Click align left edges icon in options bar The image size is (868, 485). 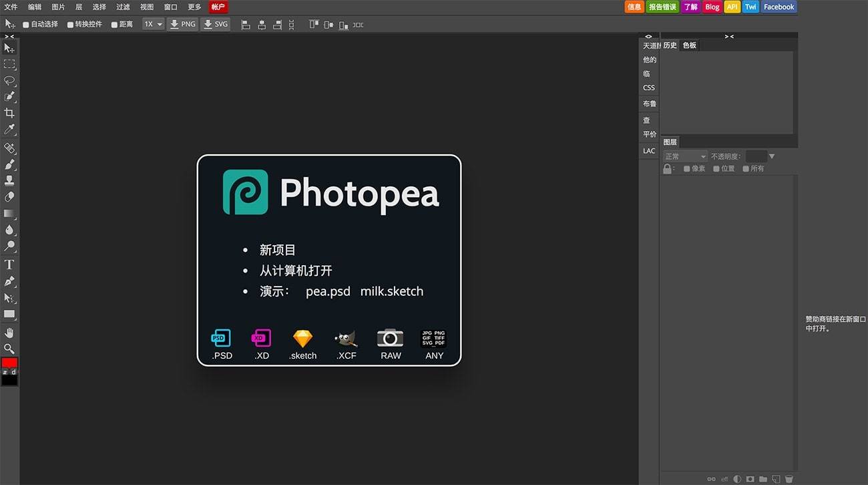click(x=246, y=25)
